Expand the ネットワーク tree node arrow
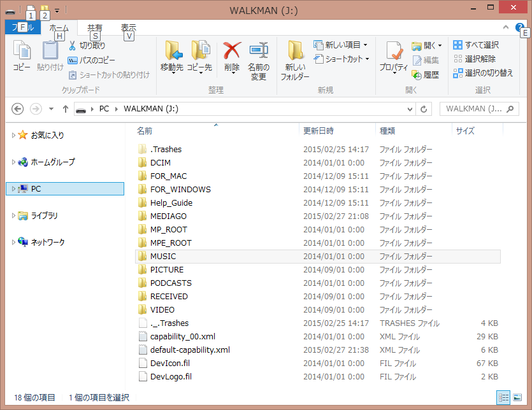Screen dimensions: 532x410 click(13, 242)
